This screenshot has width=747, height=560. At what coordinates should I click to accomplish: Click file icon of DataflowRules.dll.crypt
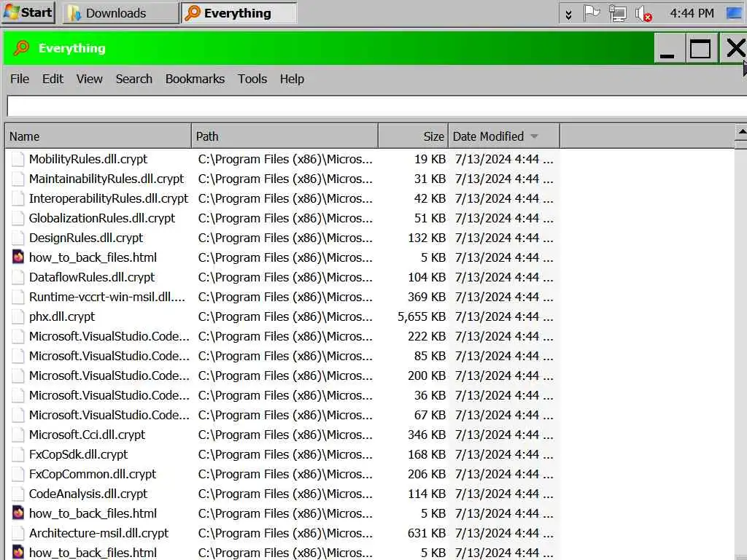18,277
